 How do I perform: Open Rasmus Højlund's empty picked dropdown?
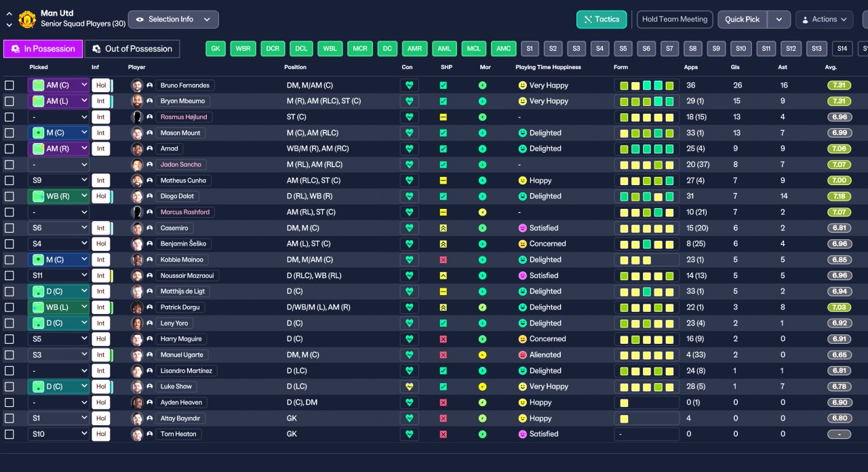pyautogui.click(x=59, y=117)
